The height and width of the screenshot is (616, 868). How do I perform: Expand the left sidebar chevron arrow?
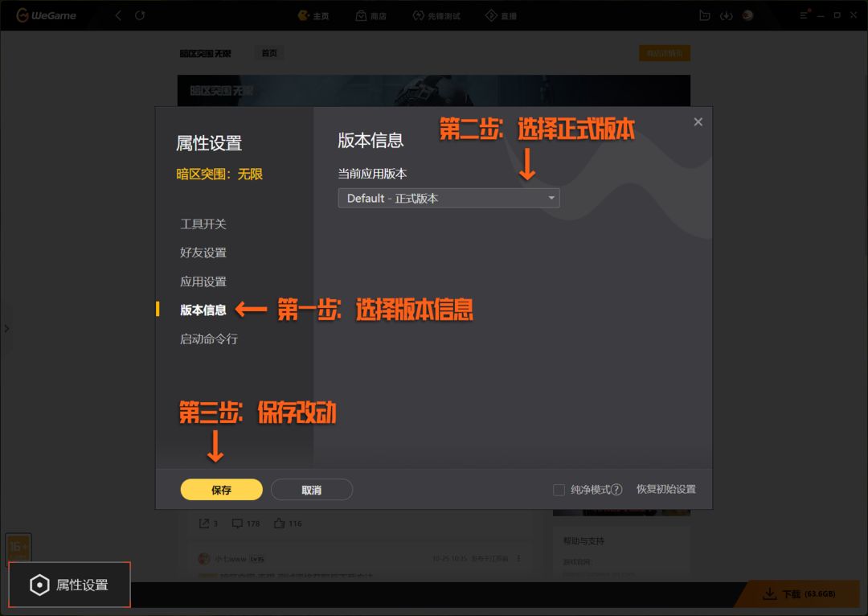(x=6, y=328)
